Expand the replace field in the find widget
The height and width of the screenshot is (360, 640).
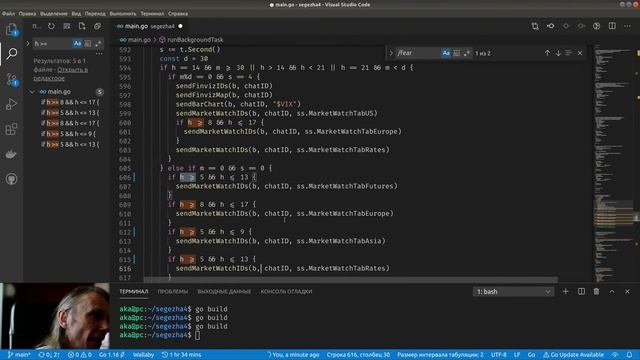391,53
